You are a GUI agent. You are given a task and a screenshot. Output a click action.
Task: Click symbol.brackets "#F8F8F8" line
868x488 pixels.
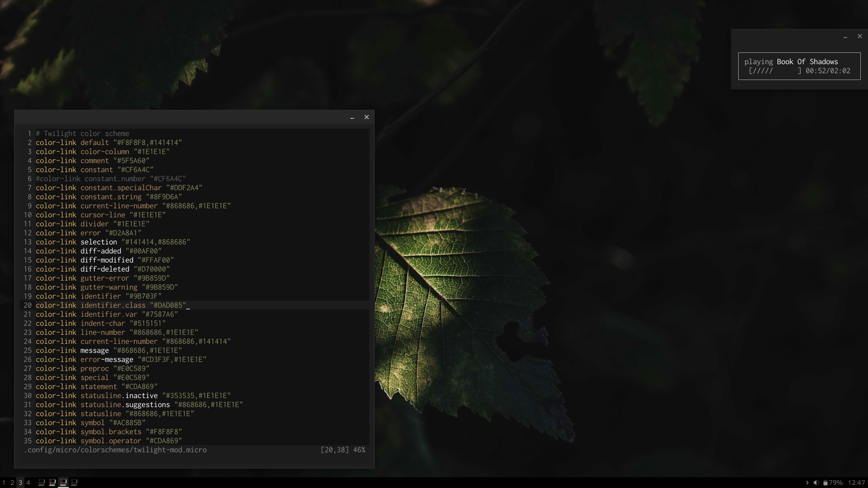pyautogui.click(x=109, y=432)
